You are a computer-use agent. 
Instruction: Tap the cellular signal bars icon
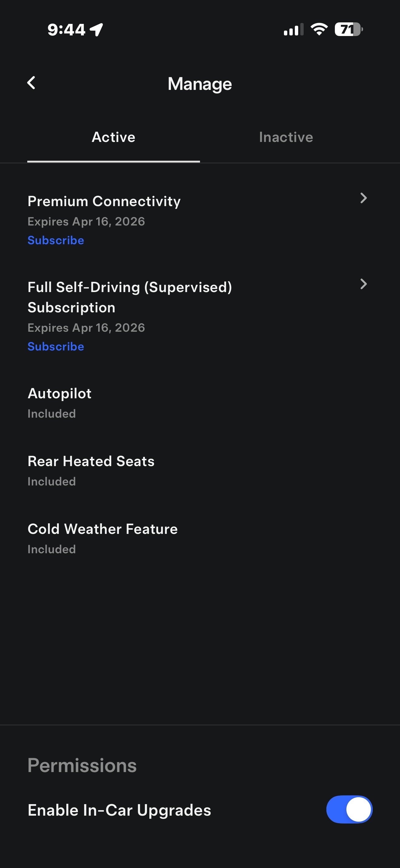click(293, 30)
